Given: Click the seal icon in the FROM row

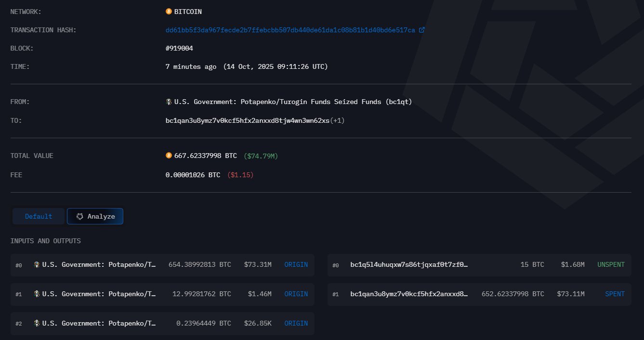Looking at the screenshot, I should pyautogui.click(x=169, y=101).
